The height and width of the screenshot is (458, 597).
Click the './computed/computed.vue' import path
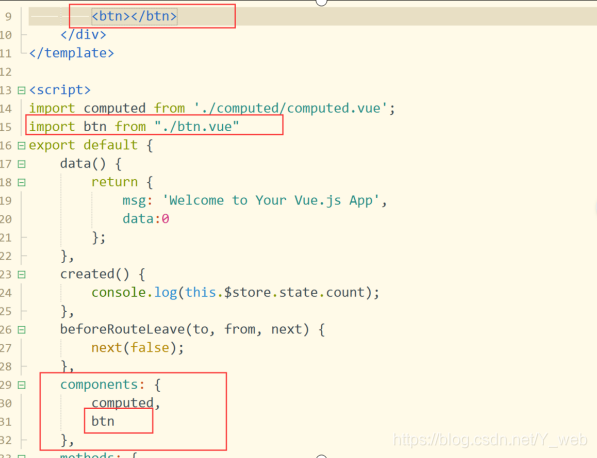[x=291, y=108]
